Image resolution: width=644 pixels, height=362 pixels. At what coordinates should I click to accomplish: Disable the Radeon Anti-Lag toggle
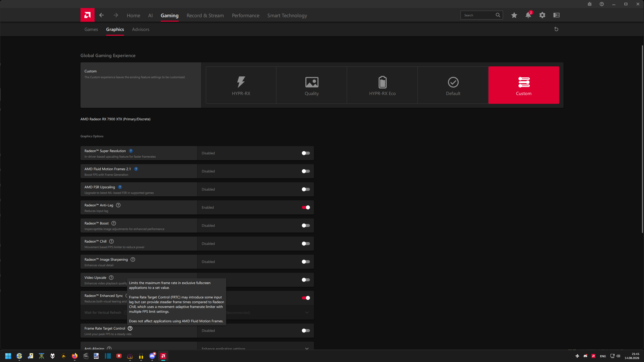pyautogui.click(x=306, y=207)
